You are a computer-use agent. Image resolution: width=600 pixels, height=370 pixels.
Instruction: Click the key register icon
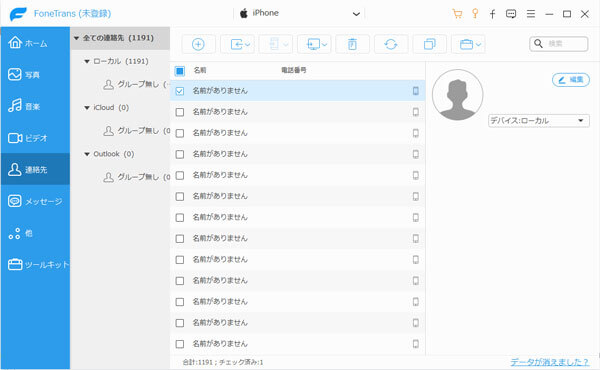click(x=475, y=14)
